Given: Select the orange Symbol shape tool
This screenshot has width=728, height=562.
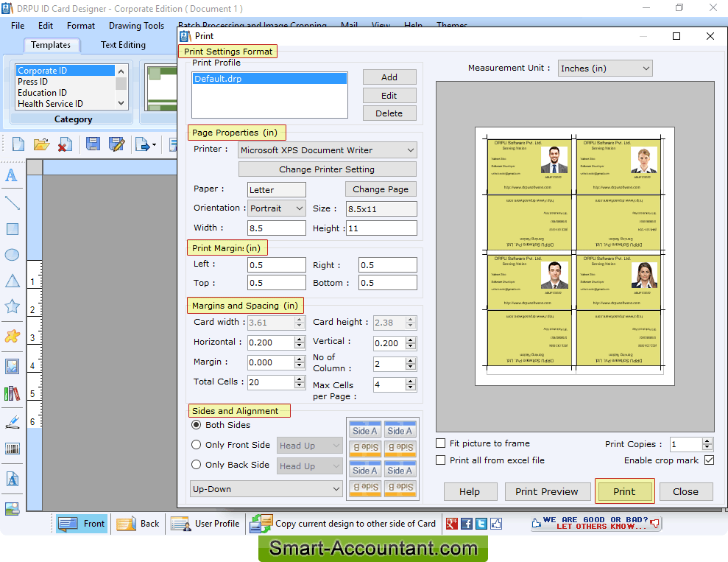Looking at the screenshot, I should click(12, 336).
